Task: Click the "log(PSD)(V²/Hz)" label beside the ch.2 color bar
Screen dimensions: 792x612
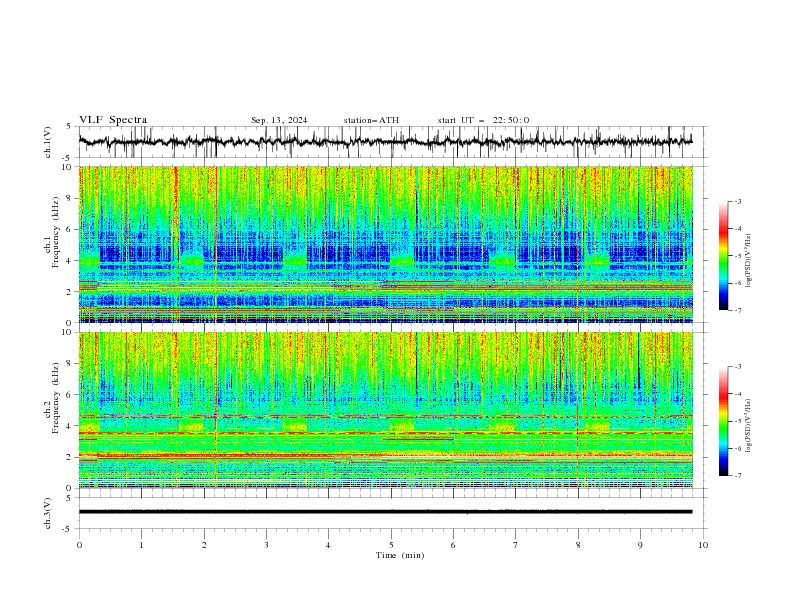Action: [749, 426]
